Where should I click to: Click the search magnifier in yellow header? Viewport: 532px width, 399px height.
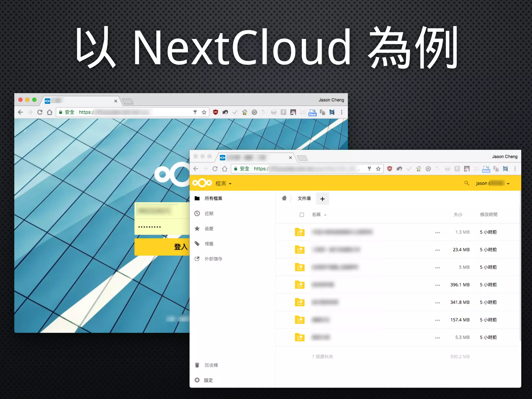point(467,183)
